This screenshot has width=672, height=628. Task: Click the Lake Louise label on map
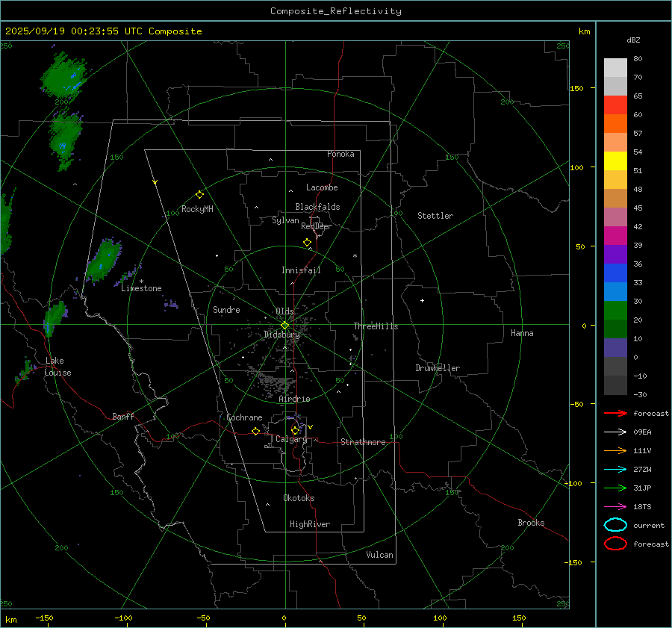click(57, 367)
